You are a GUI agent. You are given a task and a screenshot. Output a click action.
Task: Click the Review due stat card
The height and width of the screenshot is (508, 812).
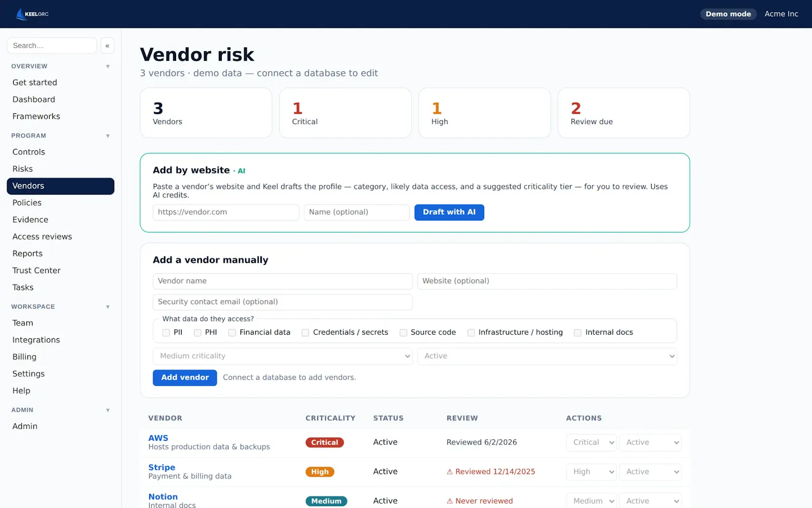tap(624, 113)
